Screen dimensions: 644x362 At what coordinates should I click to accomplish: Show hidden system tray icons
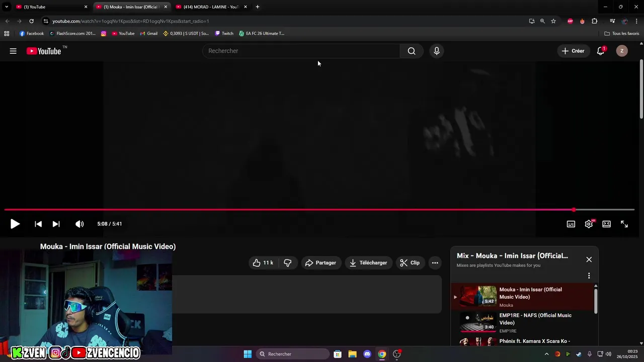(x=546, y=354)
